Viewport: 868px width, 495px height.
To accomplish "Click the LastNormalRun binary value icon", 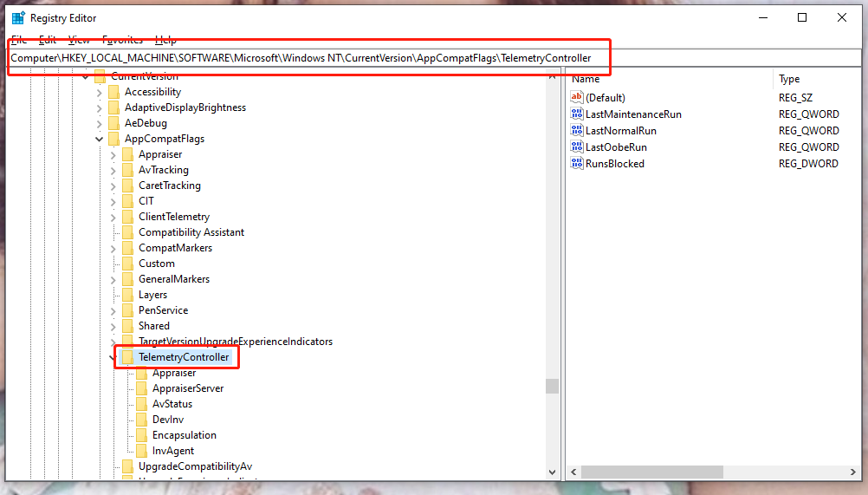I will pyautogui.click(x=576, y=130).
